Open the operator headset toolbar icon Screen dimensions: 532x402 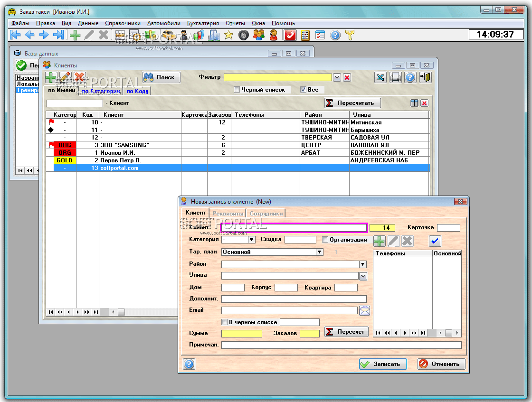coord(274,35)
